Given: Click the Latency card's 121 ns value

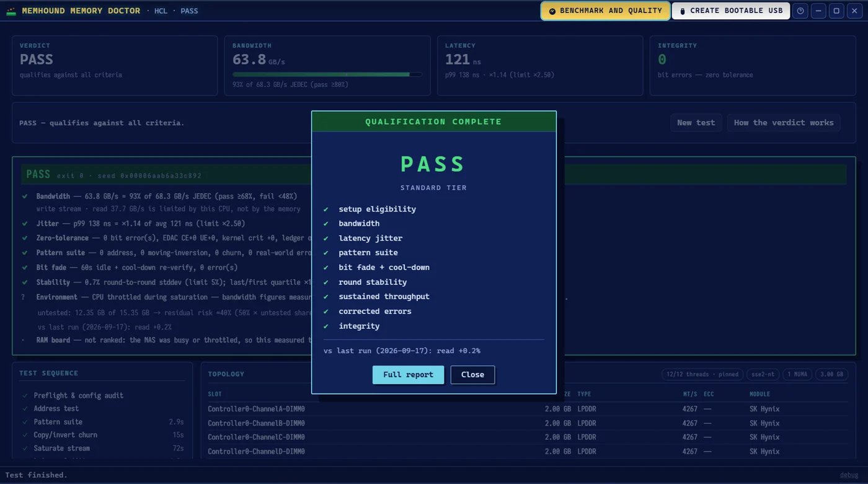Looking at the screenshot, I should point(463,60).
